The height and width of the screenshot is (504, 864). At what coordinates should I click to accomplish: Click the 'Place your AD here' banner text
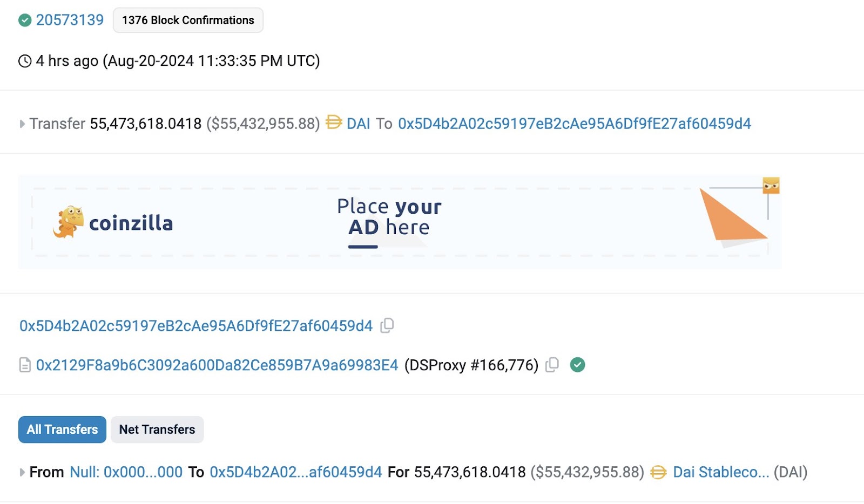tap(389, 217)
